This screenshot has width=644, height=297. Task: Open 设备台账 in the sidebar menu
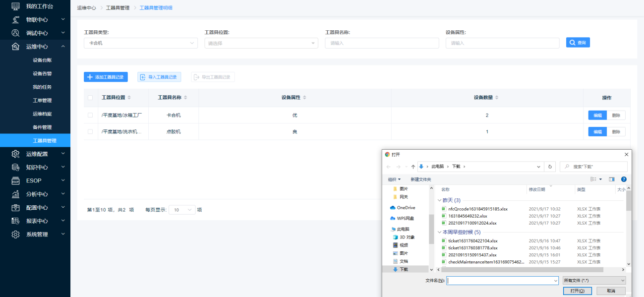click(42, 60)
